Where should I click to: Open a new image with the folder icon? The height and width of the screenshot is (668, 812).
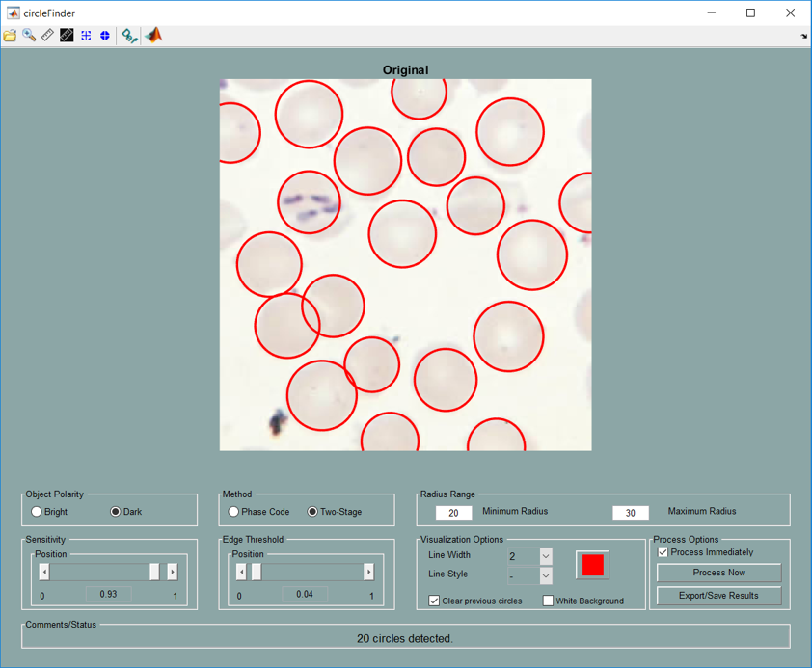pyautogui.click(x=10, y=36)
